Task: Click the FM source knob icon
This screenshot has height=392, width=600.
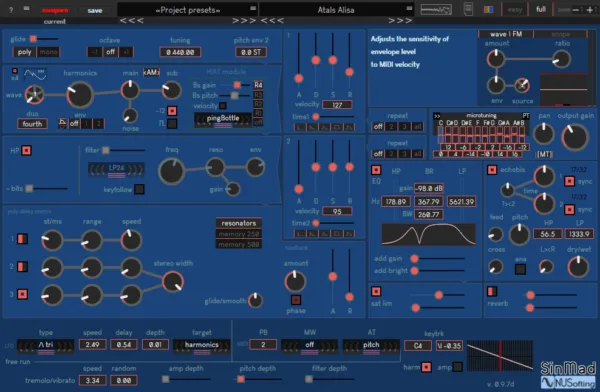Action: tap(522, 85)
